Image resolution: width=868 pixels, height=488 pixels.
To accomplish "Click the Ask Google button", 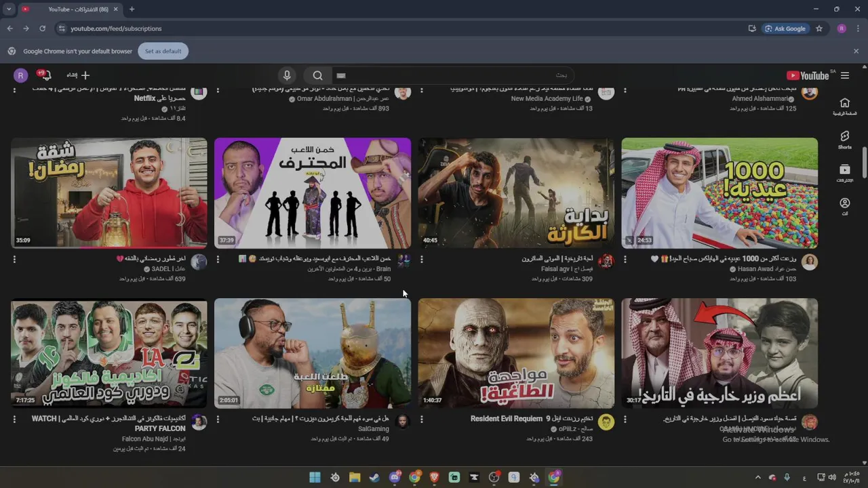I will point(785,28).
